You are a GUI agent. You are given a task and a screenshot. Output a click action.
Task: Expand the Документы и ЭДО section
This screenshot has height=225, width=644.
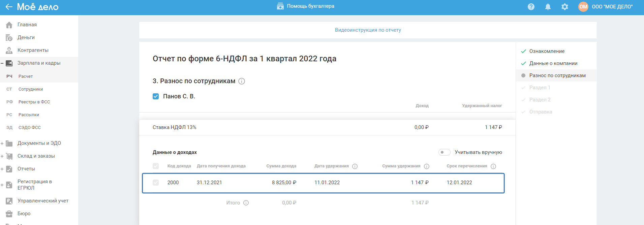pyautogui.click(x=2, y=143)
